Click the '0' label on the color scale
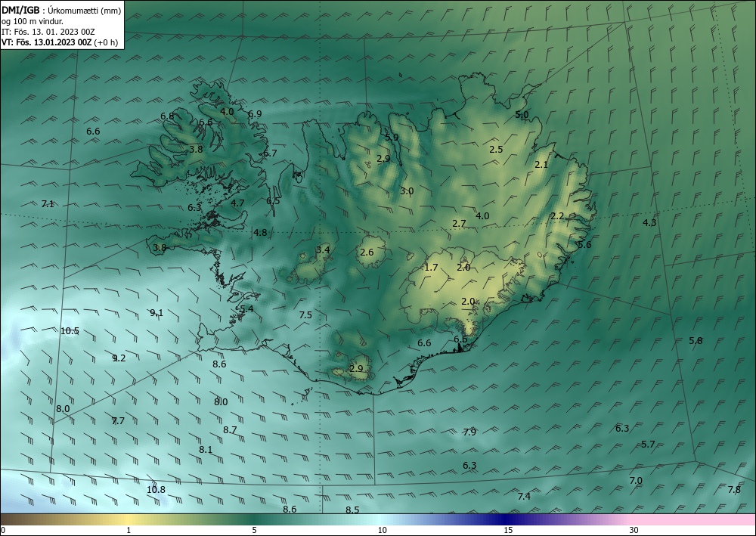This screenshot has height=536, width=756. [x=3, y=531]
